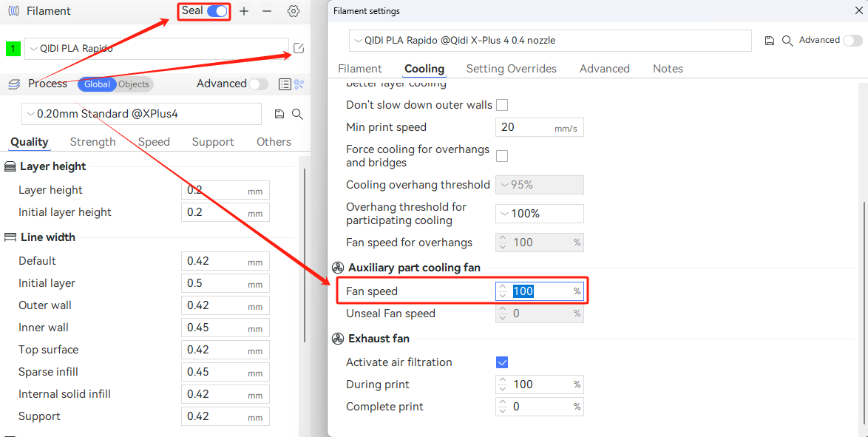
Task: Switch to the Setting Overrides tab
Action: [511, 69]
